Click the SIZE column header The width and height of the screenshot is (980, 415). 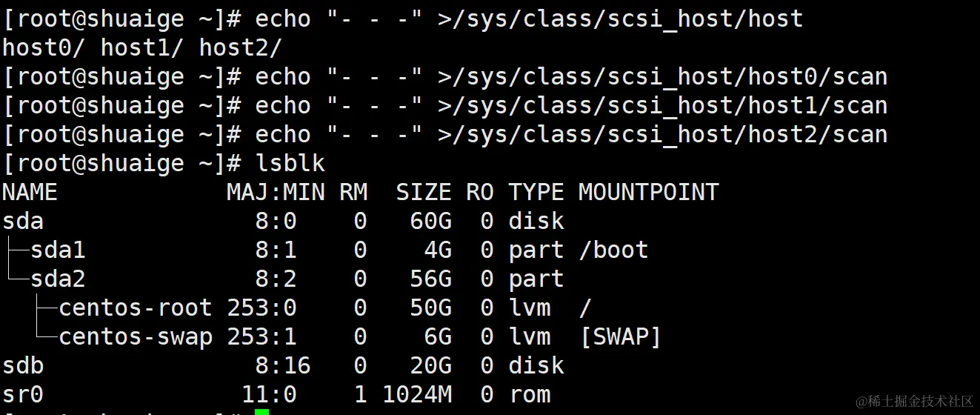pyautogui.click(x=423, y=192)
